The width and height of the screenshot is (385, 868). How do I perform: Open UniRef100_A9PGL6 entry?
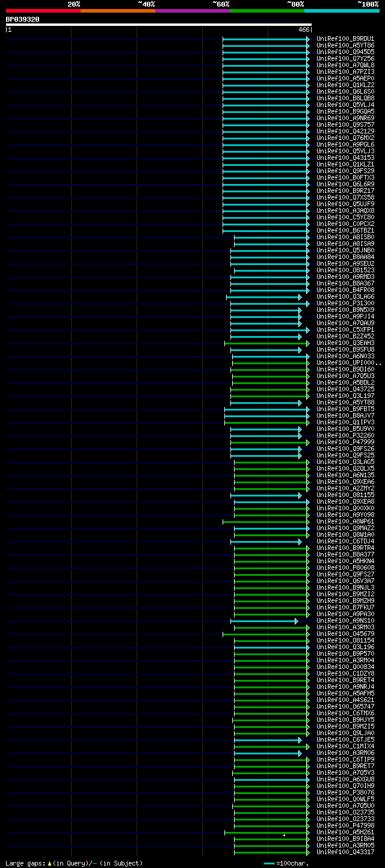click(x=345, y=145)
